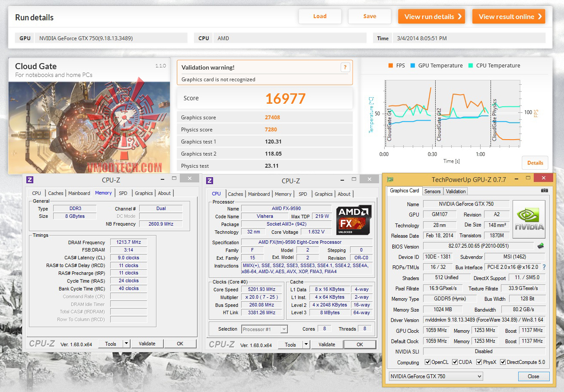The width and height of the screenshot is (564, 392).
Task: Click the BIOS Version field in GPU-Z
Action: point(478,246)
